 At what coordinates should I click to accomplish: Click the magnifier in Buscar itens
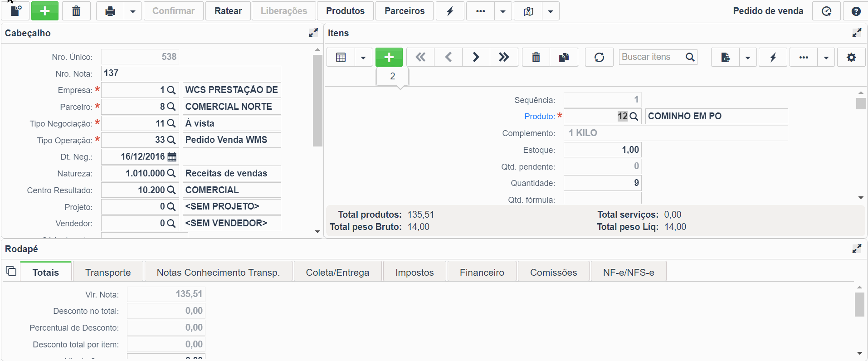[690, 57]
